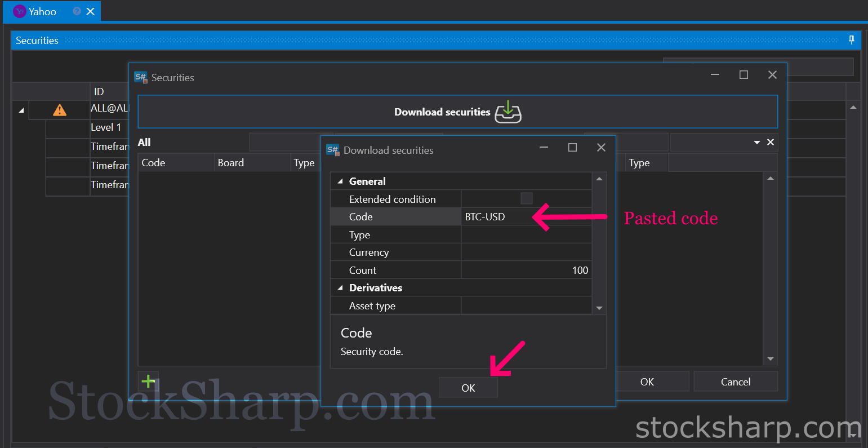Collapse the Derivatives property group
The height and width of the screenshot is (448, 868).
click(340, 288)
